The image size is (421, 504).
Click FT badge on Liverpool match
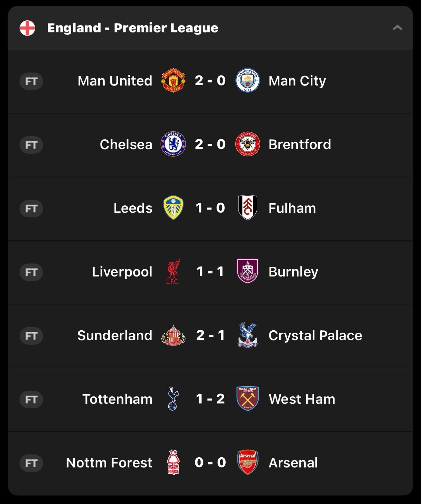(x=31, y=272)
